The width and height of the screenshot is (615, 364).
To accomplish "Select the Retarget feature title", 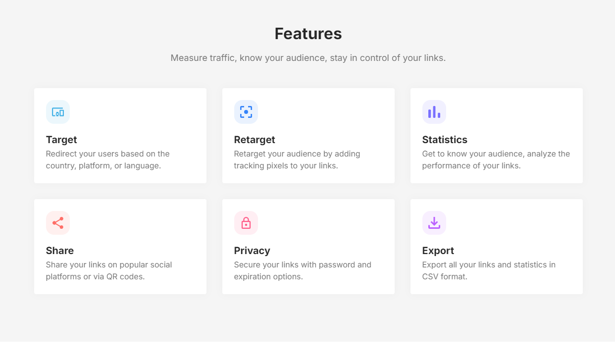I will (255, 140).
